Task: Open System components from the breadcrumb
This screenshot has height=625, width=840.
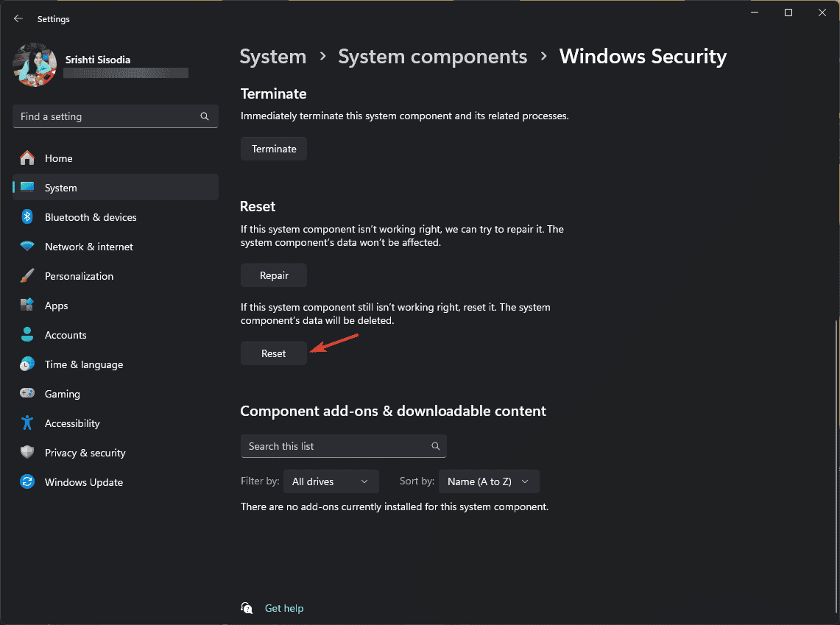Action: pyautogui.click(x=432, y=56)
